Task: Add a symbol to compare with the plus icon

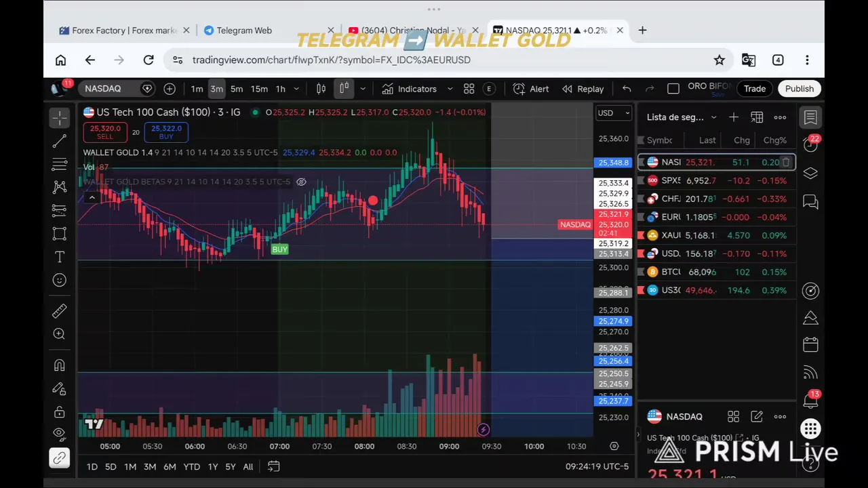Action: [x=170, y=89]
